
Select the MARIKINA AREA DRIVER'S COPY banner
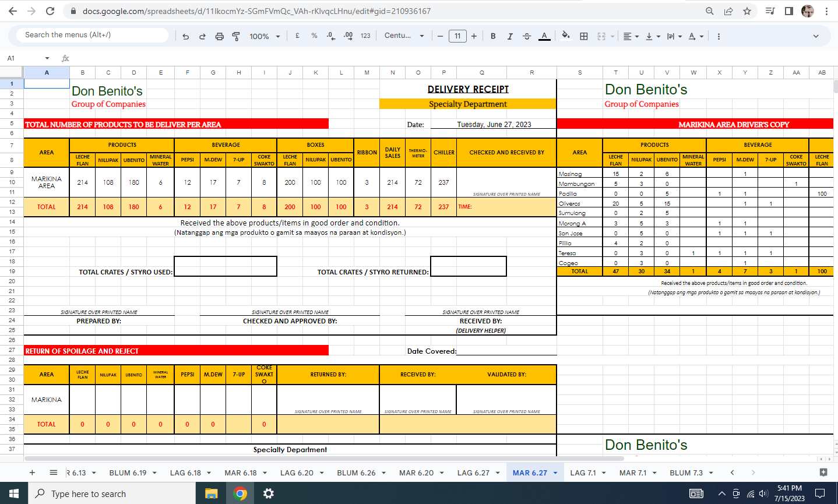pyautogui.click(x=733, y=124)
